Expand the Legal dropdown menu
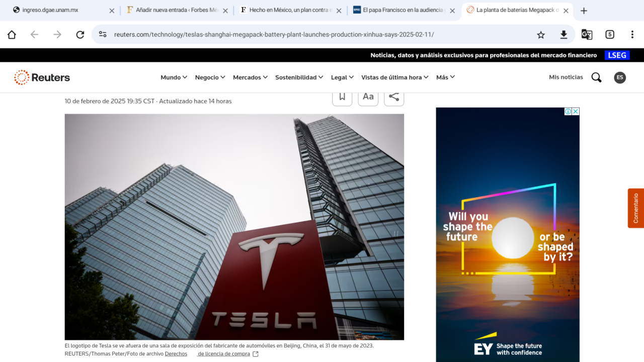 tap(342, 77)
